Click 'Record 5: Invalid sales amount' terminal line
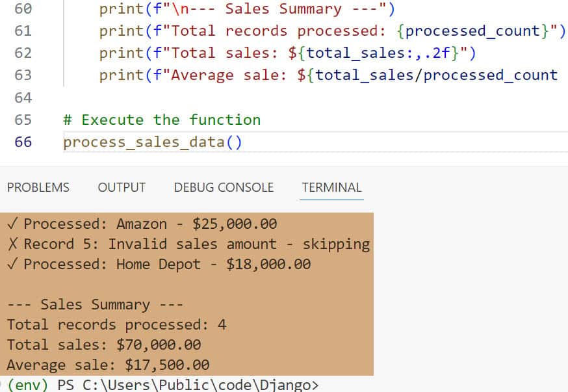 coord(188,244)
